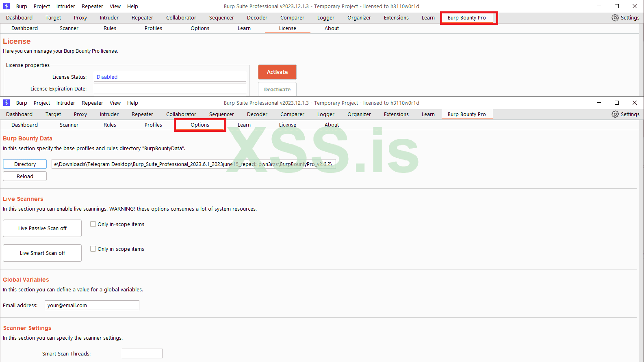Open the Scanner sub-tab in the License window

click(x=69, y=28)
